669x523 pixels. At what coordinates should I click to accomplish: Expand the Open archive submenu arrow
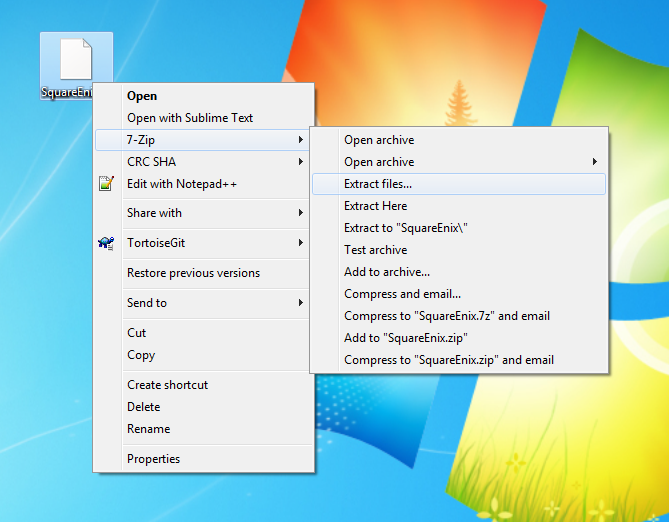(x=594, y=162)
